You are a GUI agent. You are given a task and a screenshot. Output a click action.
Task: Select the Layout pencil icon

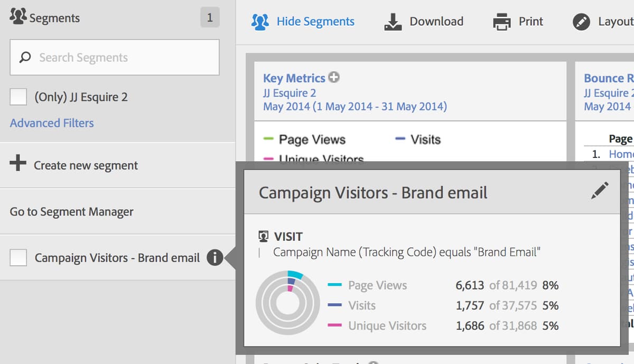point(580,21)
